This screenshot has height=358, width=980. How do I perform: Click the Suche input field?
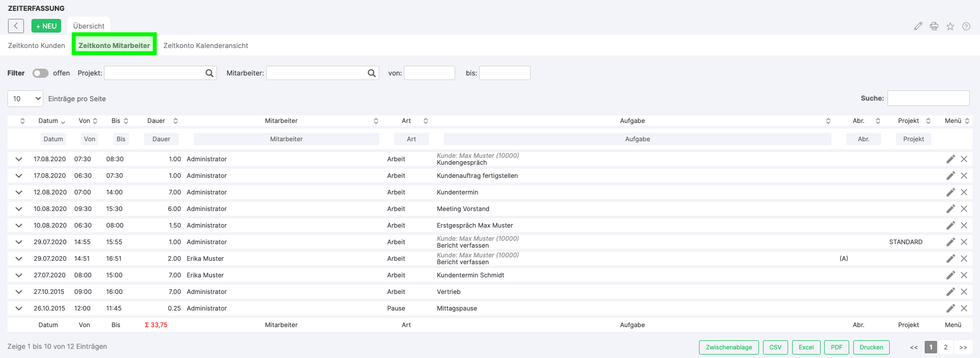click(928, 98)
